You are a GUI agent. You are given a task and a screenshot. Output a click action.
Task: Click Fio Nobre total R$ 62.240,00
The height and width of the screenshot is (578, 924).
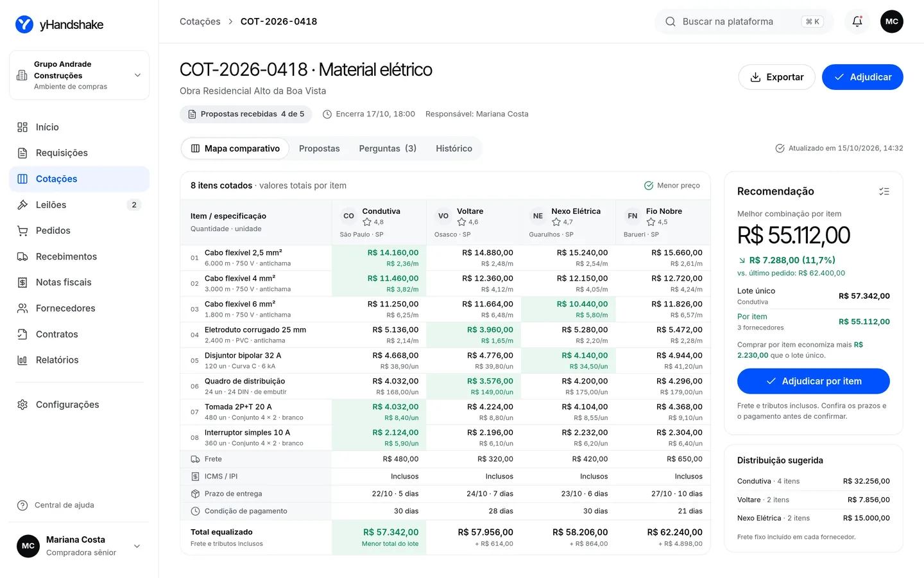point(674,532)
